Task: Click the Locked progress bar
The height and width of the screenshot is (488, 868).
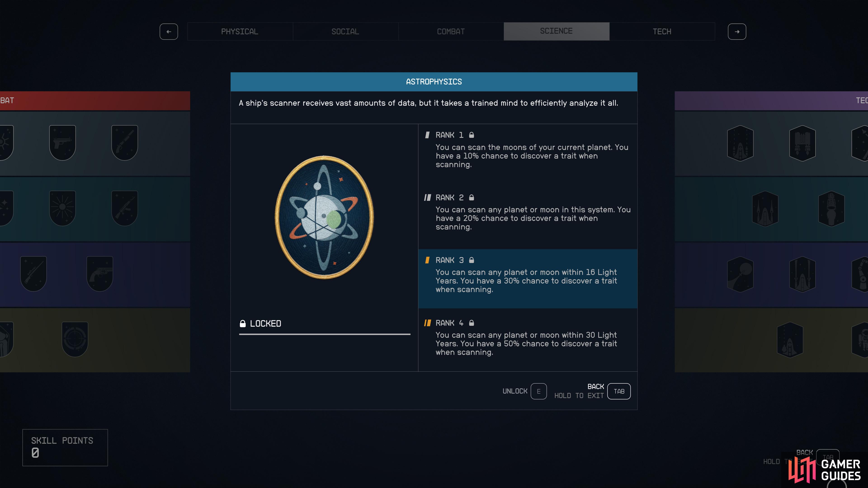Action: click(325, 334)
